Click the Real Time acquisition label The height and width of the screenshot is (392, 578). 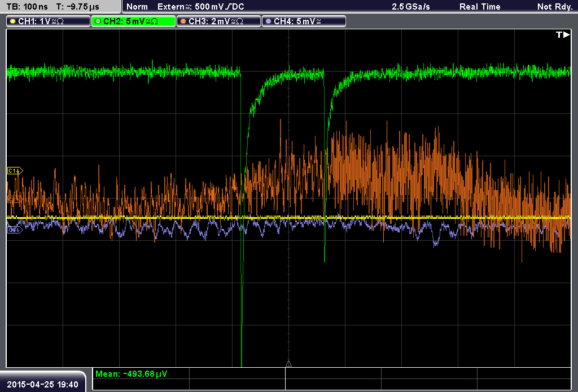[x=480, y=7]
